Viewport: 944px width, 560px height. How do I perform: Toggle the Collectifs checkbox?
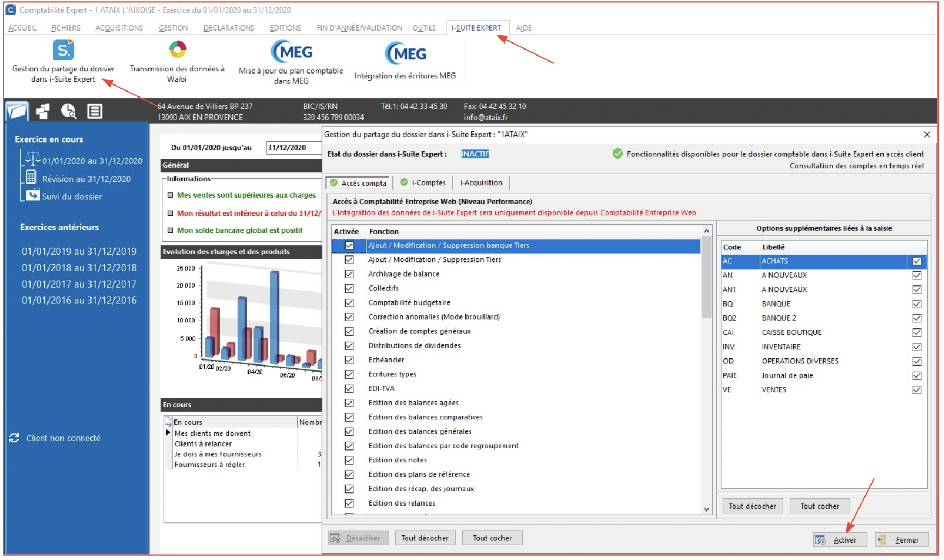[x=349, y=288]
